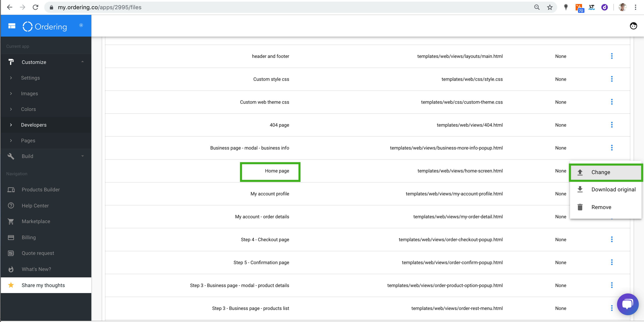
Task: Select Remove from the context menu
Action: (x=601, y=207)
